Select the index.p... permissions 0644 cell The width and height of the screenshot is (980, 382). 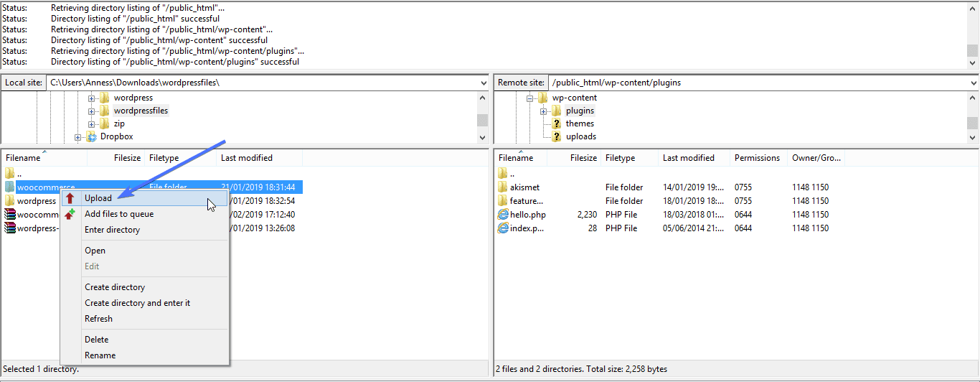tap(743, 228)
